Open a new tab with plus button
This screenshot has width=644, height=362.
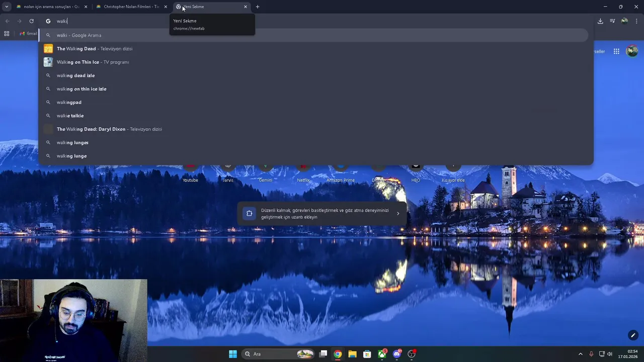tap(258, 7)
